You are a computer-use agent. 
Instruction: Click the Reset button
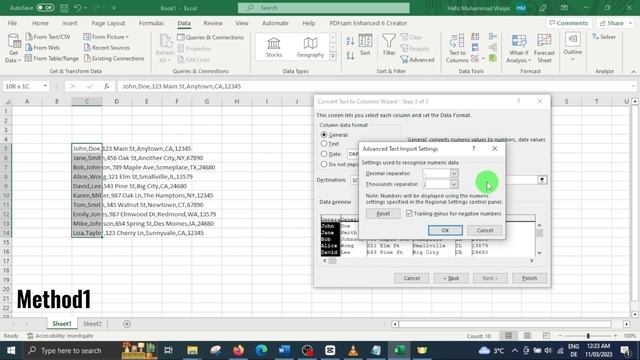click(383, 213)
